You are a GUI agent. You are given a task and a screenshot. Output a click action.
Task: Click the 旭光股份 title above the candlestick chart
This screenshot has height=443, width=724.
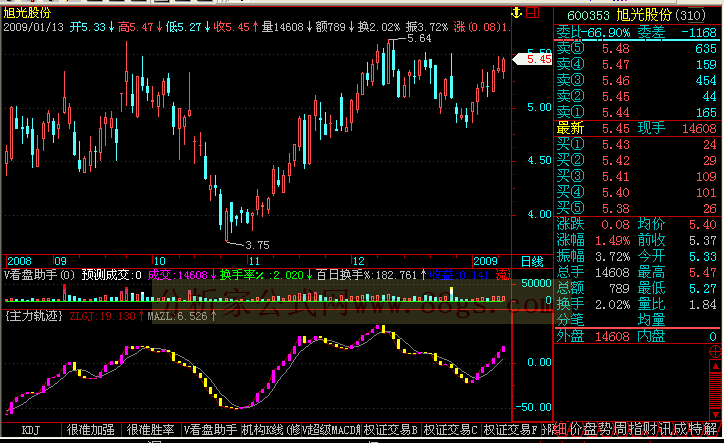tap(27, 13)
